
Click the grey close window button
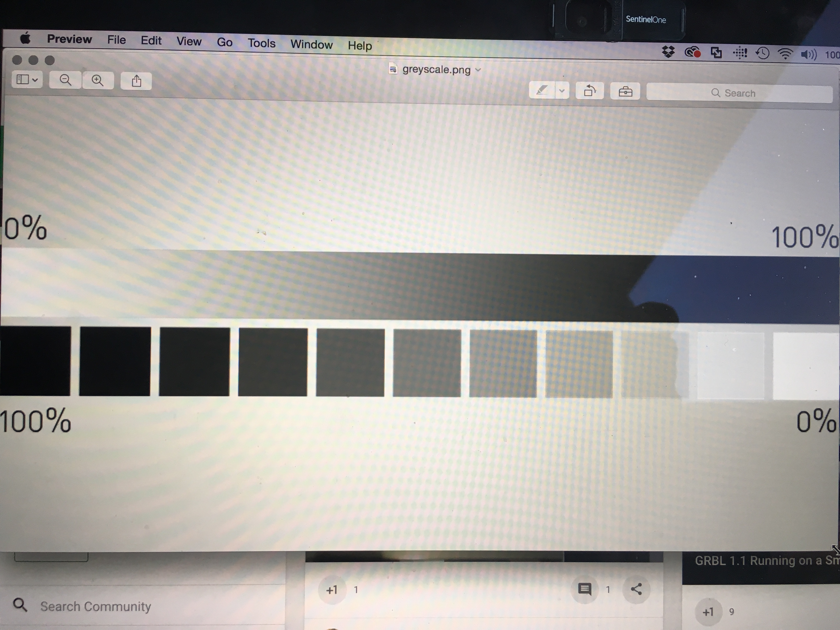[17, 60]
